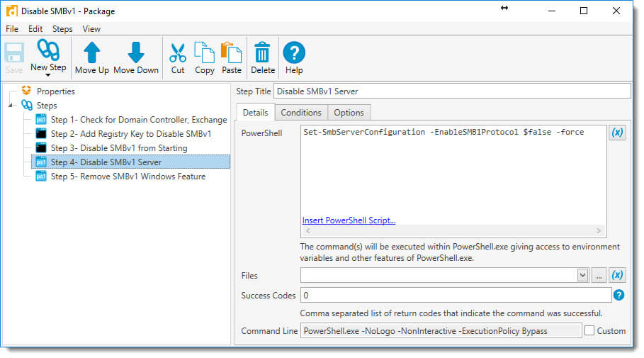Switch to the Options tab
This screenshot has height=358, width=644.
[x=349, y=112]
